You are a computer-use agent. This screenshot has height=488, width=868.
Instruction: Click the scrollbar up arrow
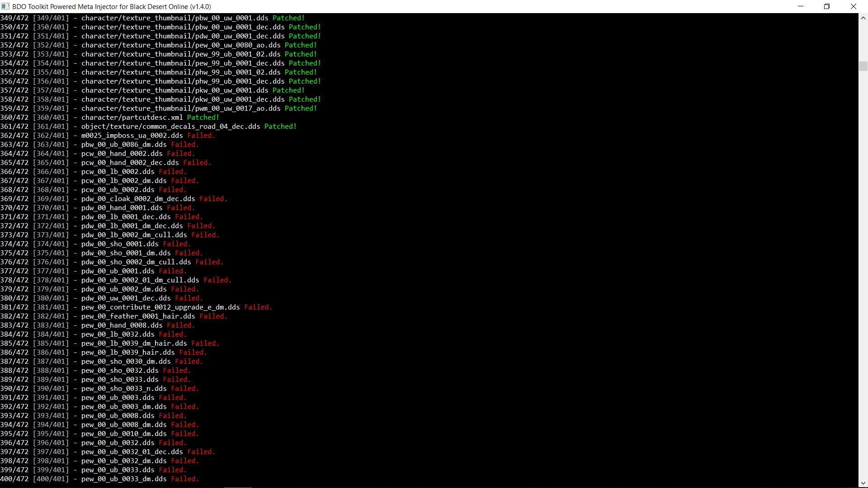863,18
